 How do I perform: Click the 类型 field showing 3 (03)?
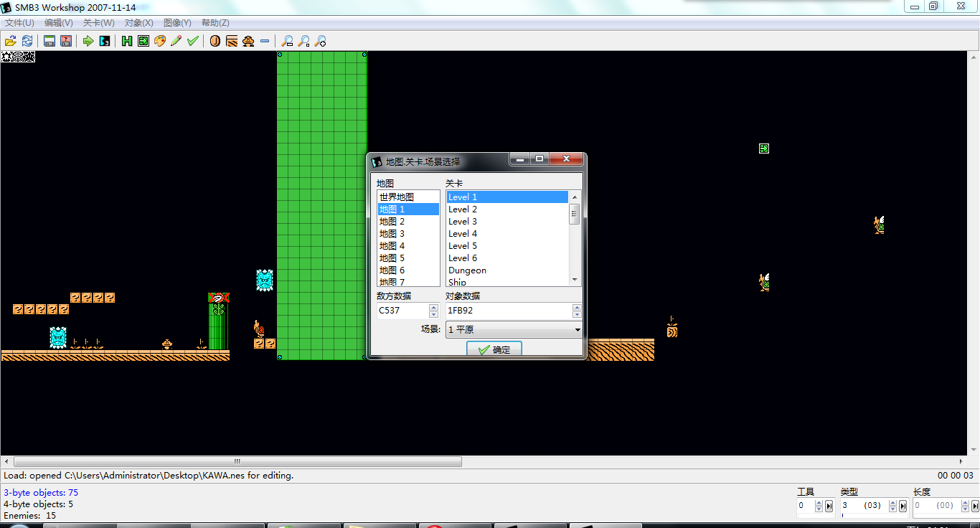coord(864,506)
